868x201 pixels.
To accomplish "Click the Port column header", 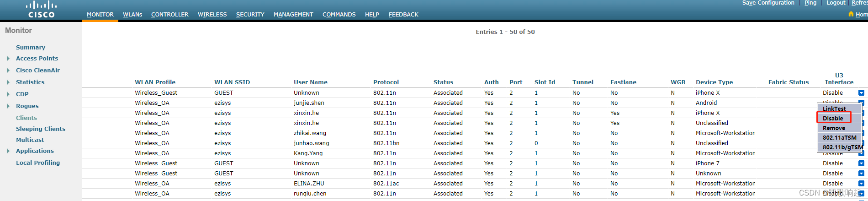I will coord(516,82).
